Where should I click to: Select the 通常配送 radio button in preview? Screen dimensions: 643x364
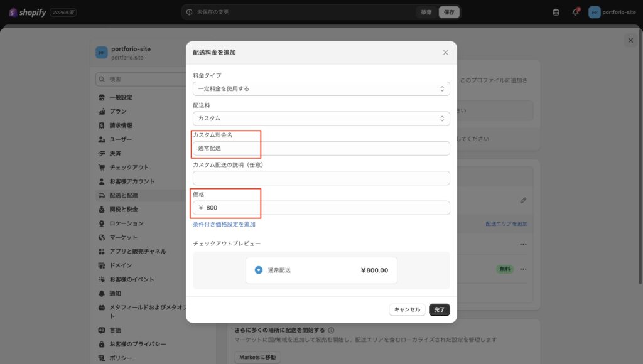(x=259, y=270)
